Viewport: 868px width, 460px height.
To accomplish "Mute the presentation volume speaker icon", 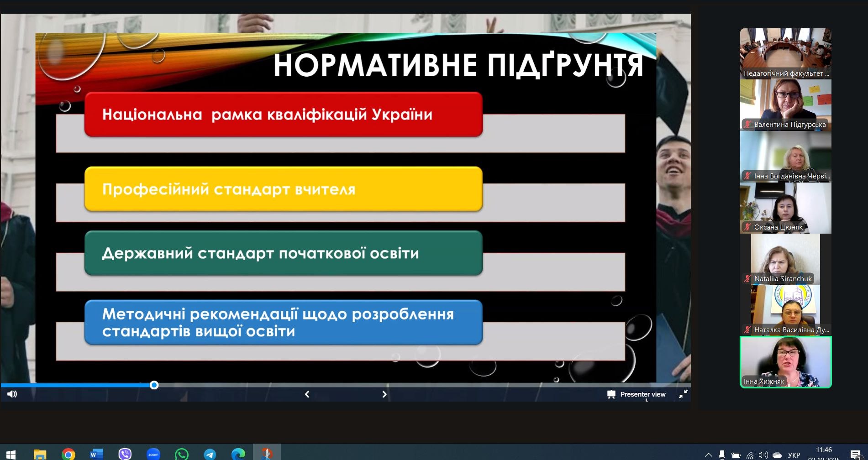I will pyautogui.click(x=12, y=394).
